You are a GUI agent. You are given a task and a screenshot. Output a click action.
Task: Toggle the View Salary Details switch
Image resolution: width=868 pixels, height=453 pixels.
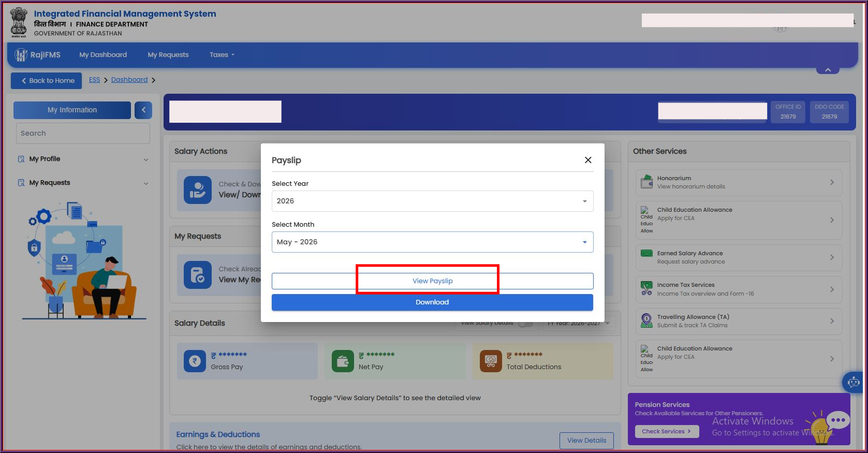526,324
